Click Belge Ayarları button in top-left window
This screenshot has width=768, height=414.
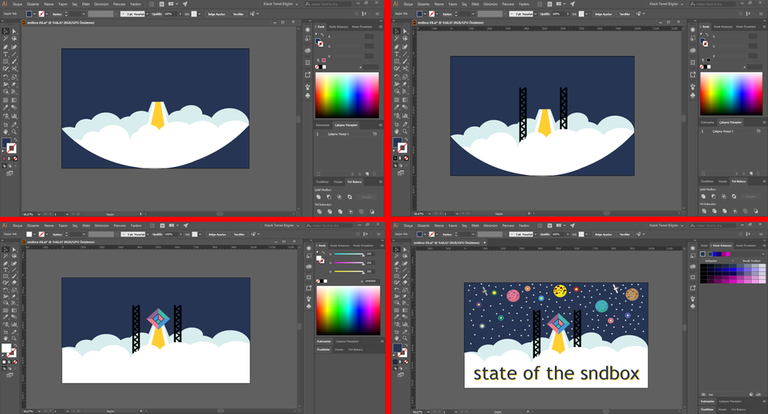[x=216, y=14]
